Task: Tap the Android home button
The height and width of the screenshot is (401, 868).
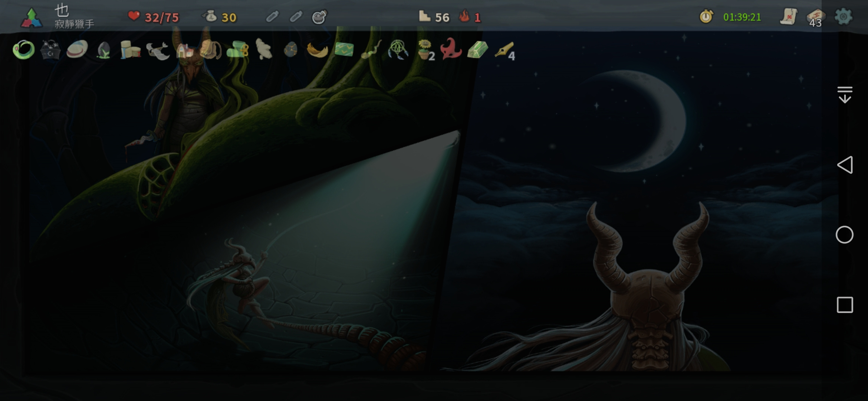Action: pos(845,235)
